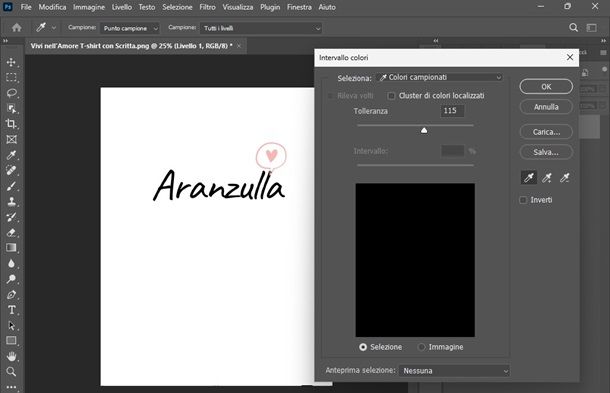The height and width of the screenshot is (393, 610).
Task: Select the Crop tool
Action: tap(11, 124)
